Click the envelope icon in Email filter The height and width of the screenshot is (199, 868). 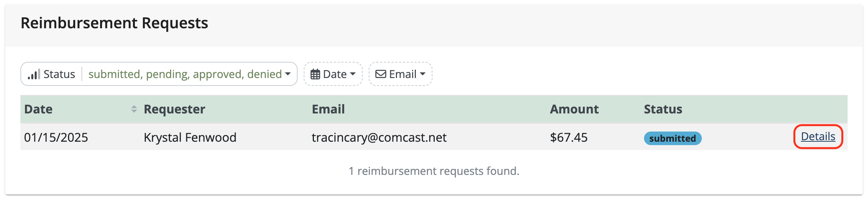(x=380, y=74)
